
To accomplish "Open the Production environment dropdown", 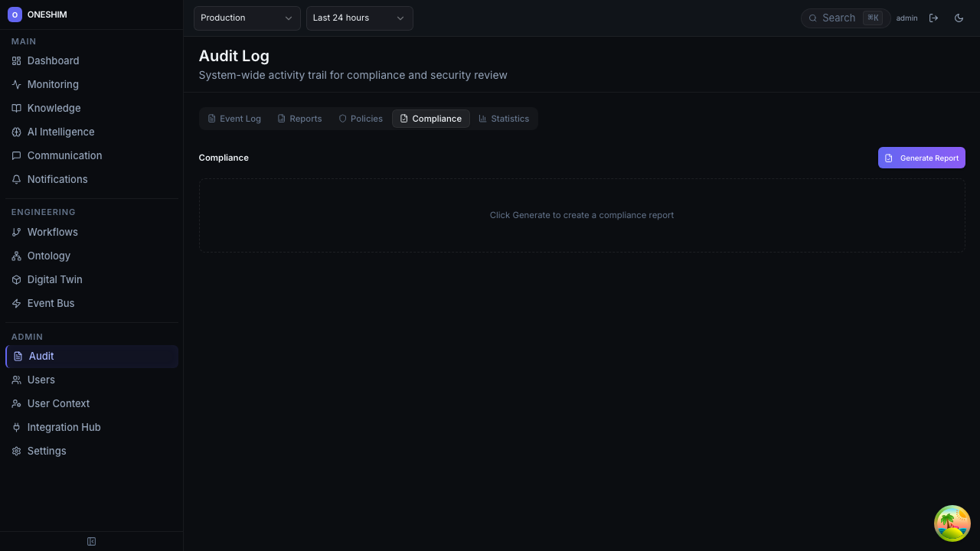I will [x=247, y=18].
